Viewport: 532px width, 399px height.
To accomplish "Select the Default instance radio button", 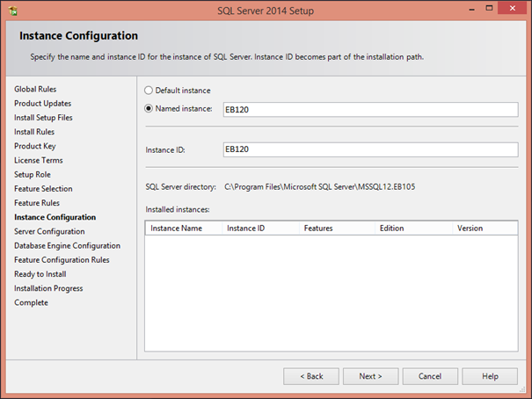I will point(149,91).
